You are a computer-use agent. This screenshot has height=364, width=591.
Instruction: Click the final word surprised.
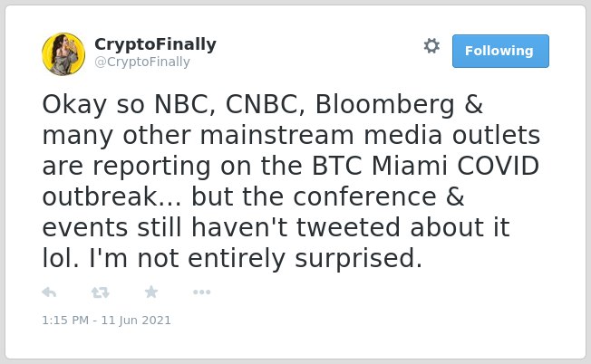coord(358,259)
